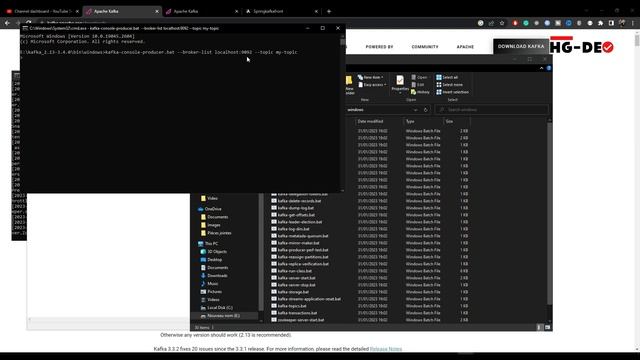Switch to large icons view in status bar

tap(547, 327)
